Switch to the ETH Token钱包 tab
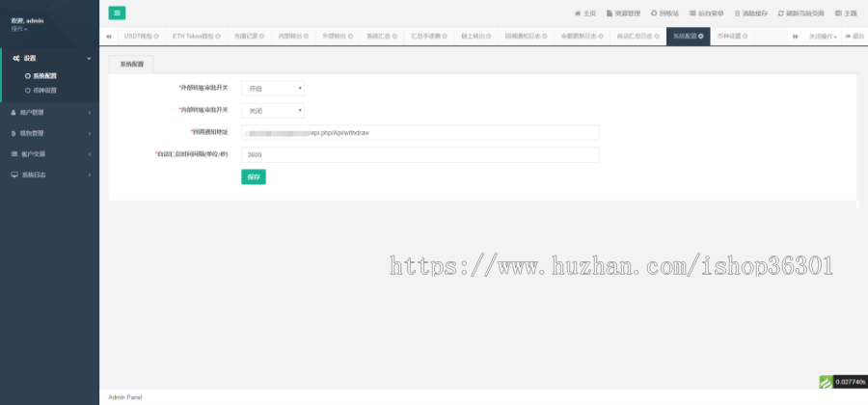The height and width of the screenshot is (405, 868). point(192,36)
